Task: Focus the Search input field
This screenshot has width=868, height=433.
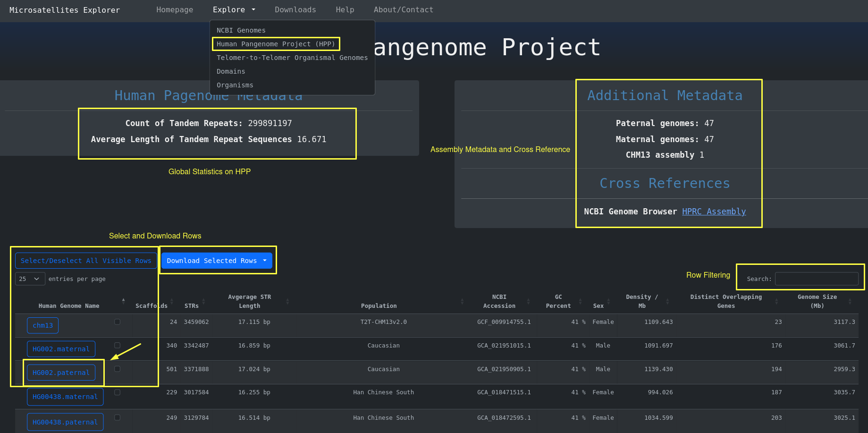Action: click(x=816, y=279)
